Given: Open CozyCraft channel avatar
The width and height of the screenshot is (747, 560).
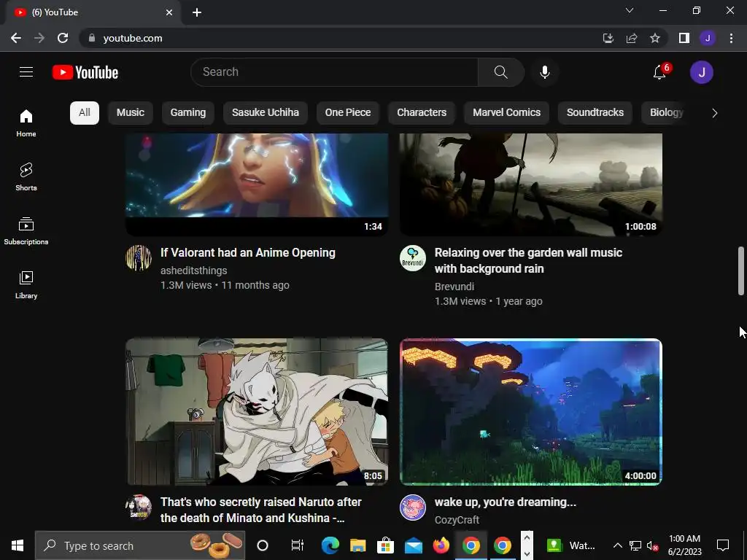Looking at the screenshot, I should click(413, 507).
